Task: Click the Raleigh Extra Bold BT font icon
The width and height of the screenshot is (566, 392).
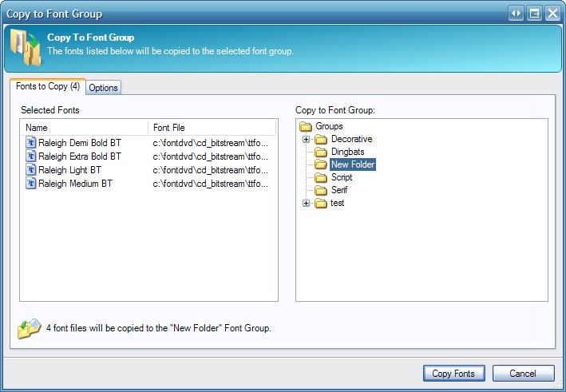Action: (31, 156)
